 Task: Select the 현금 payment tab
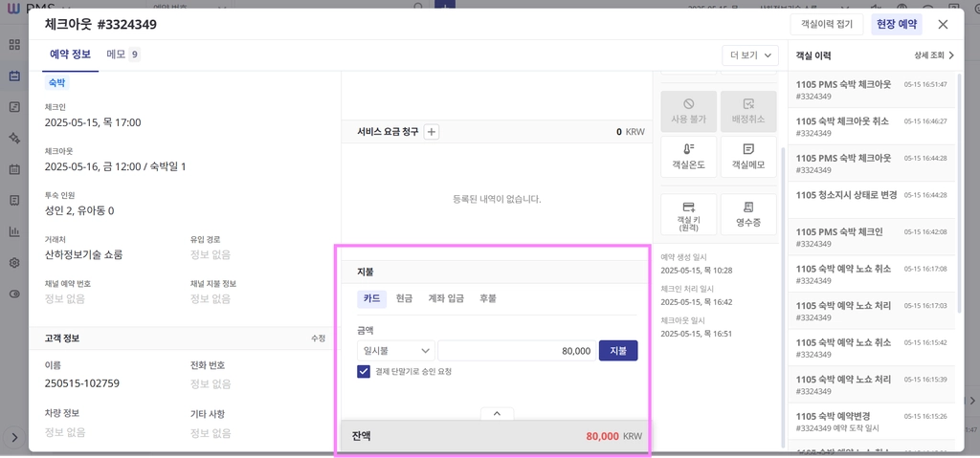[405, 298]
